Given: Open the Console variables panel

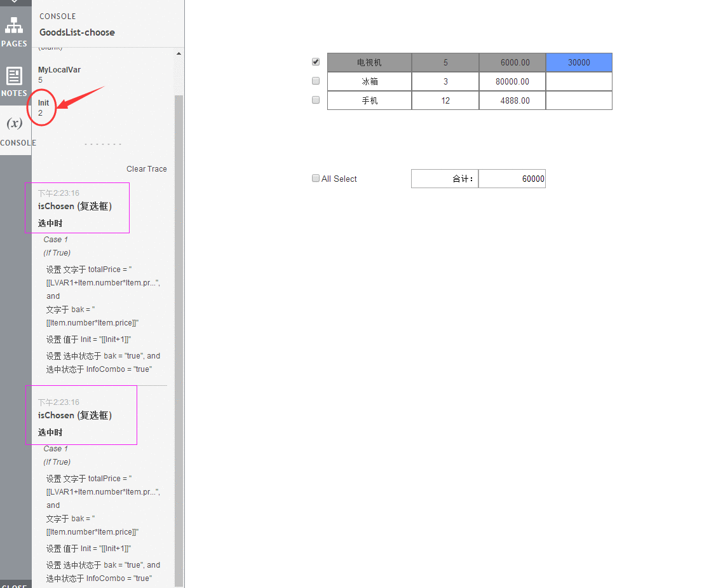Looking at the screenshot, I should click(x=16, y=130).
